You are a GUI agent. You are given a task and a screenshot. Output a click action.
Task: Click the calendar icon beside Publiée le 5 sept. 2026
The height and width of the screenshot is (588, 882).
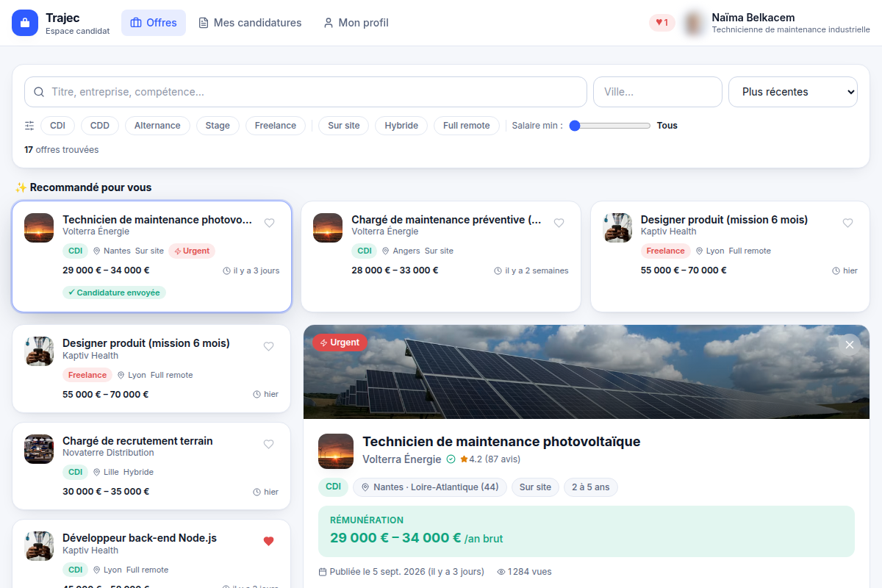(323, 572)
